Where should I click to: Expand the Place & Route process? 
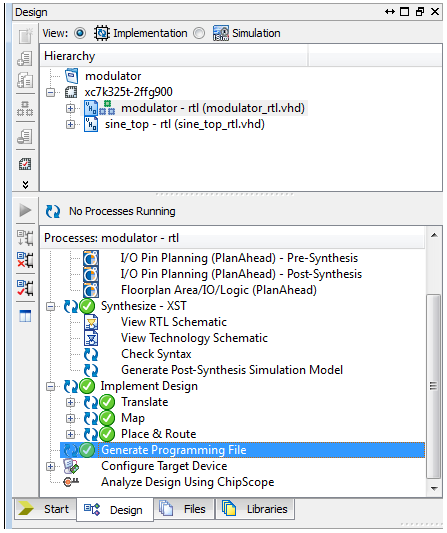(70, 434)
